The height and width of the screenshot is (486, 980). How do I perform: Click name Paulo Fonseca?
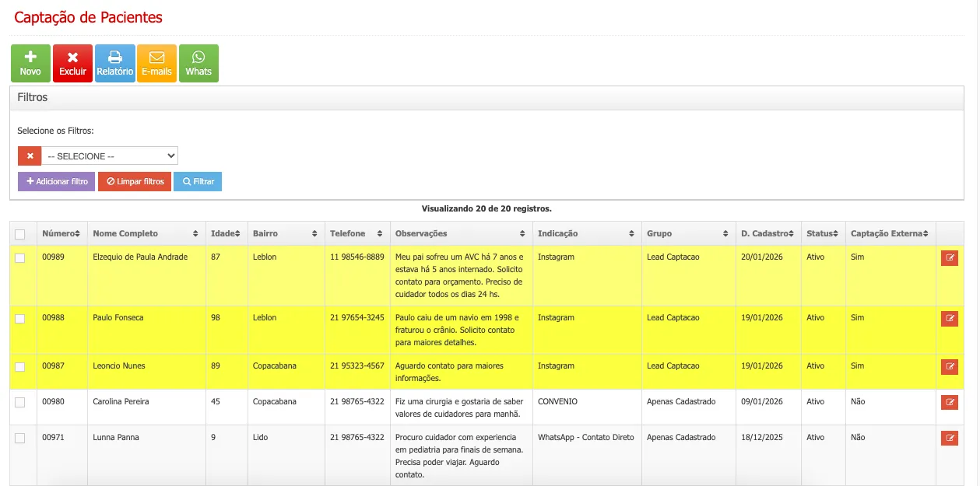(x=118, y=317)
